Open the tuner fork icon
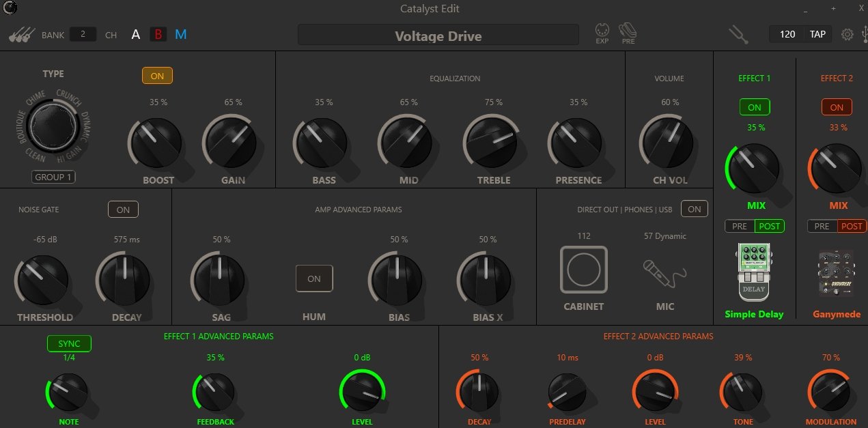The width and height of the screenshot is (868, 428). tap(738, 34)
